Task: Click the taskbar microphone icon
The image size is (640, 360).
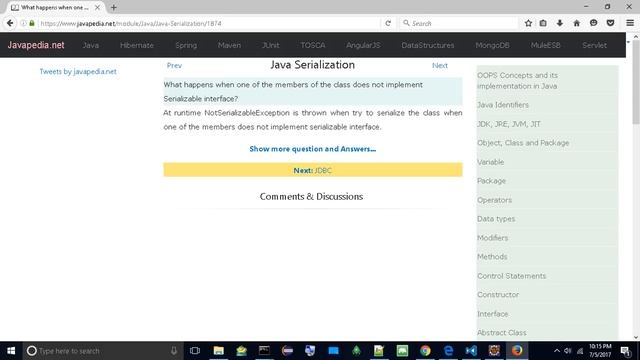Action: tap(174, 351)
